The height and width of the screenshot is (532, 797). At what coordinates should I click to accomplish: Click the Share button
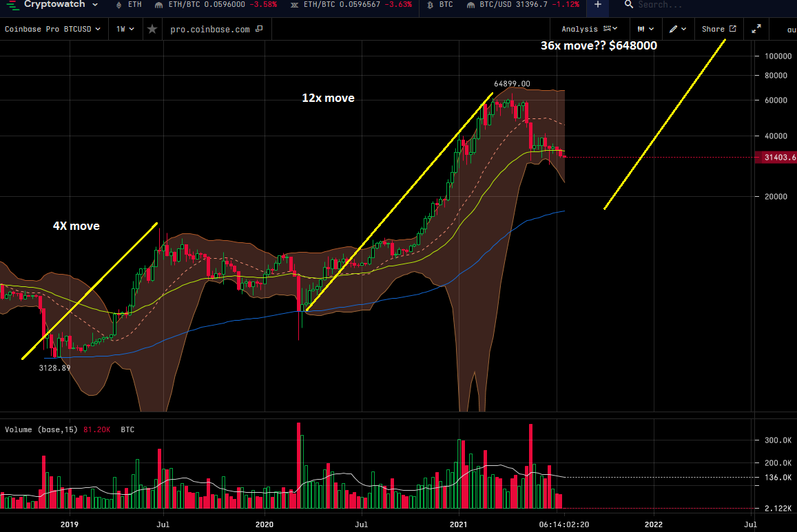pos(718,29)
